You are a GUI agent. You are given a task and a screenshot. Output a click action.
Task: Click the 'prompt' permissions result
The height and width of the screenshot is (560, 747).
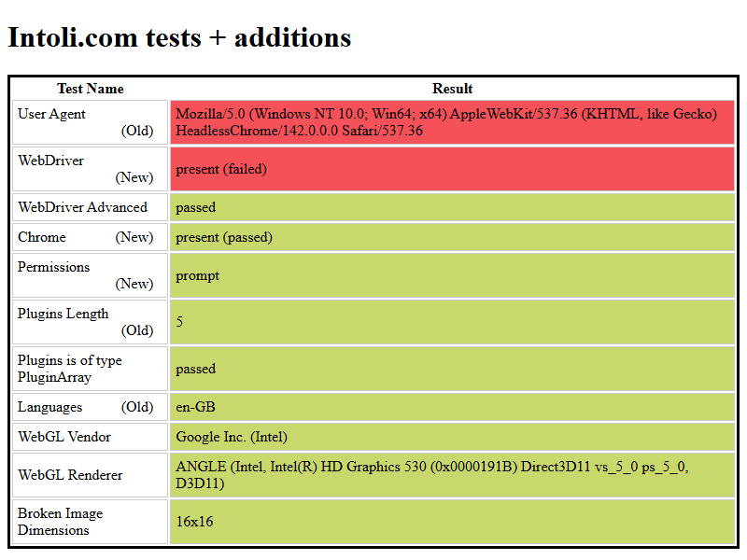point(452,275)
